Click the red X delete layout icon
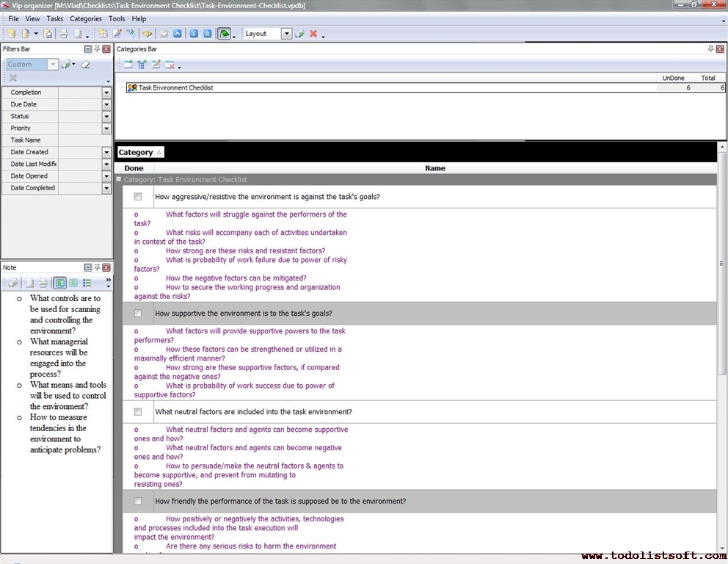728x564 pixels. (x=313, y=34)
